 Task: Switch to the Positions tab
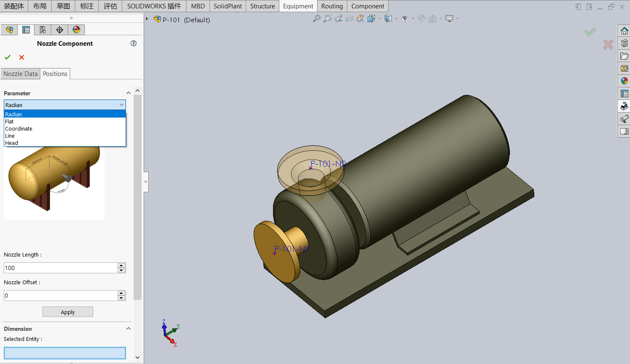tap(55, 73)
